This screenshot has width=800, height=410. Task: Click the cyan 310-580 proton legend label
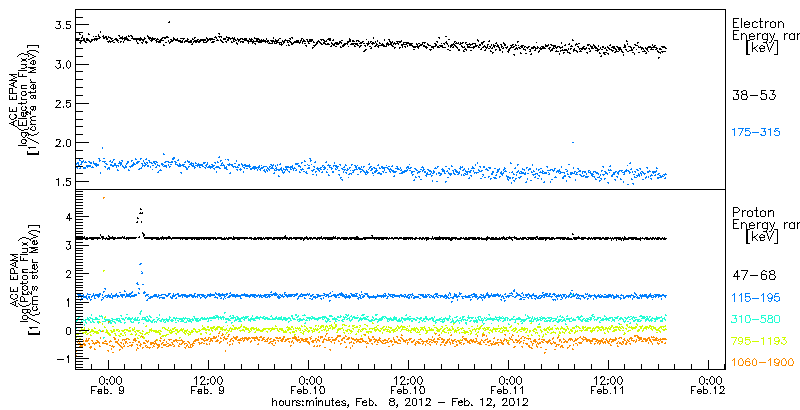[x=757, y=319]
